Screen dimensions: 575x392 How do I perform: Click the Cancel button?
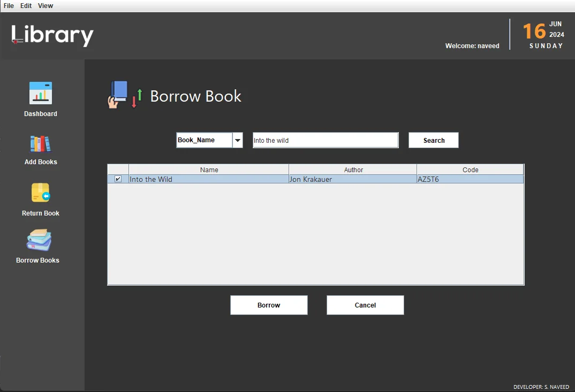click(x=365, y=305)
